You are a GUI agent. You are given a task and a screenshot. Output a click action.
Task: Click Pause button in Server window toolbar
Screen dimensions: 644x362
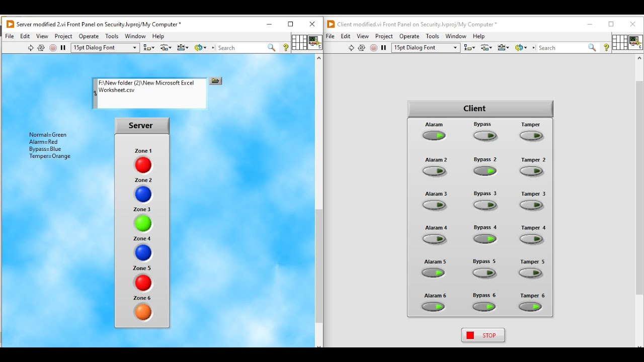[63, 48]
